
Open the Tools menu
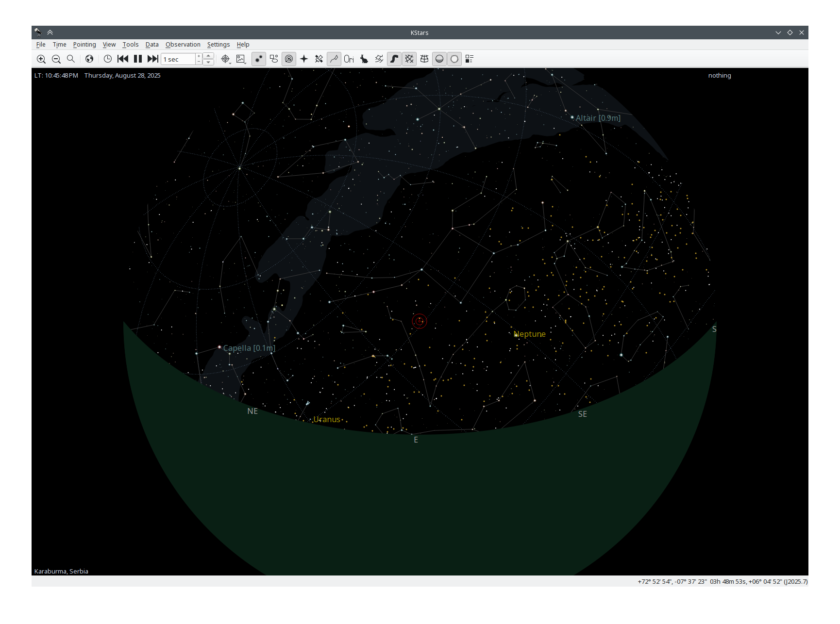(x=130, y=45)
